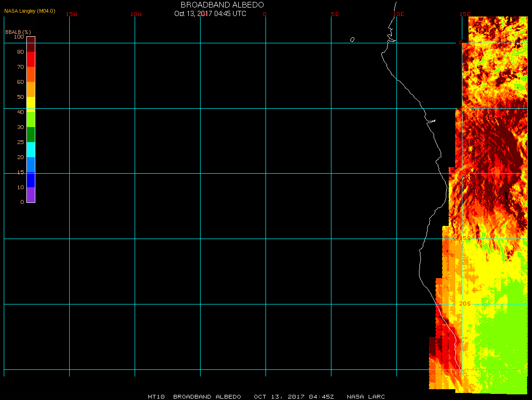The image size is (532, 400).
Task: Select the Oct 13, 2017 04:45 UTC timestamp
Action: click(210, 14)
